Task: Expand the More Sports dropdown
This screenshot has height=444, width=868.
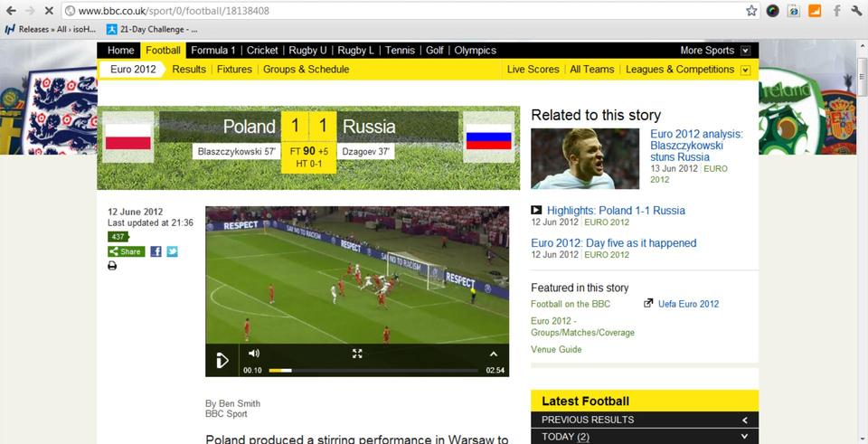Action: click(746, 51)
